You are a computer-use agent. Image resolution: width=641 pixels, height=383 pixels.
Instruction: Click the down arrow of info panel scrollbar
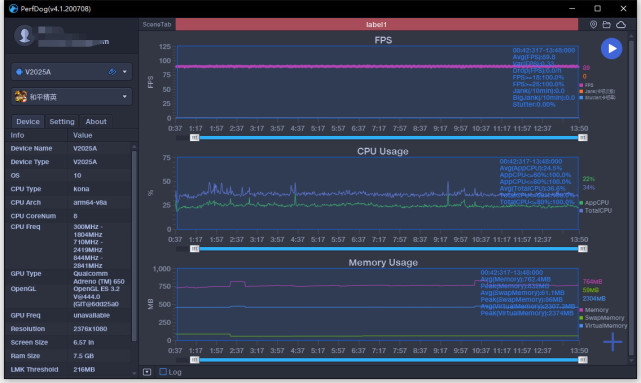(x=134, y=373)
